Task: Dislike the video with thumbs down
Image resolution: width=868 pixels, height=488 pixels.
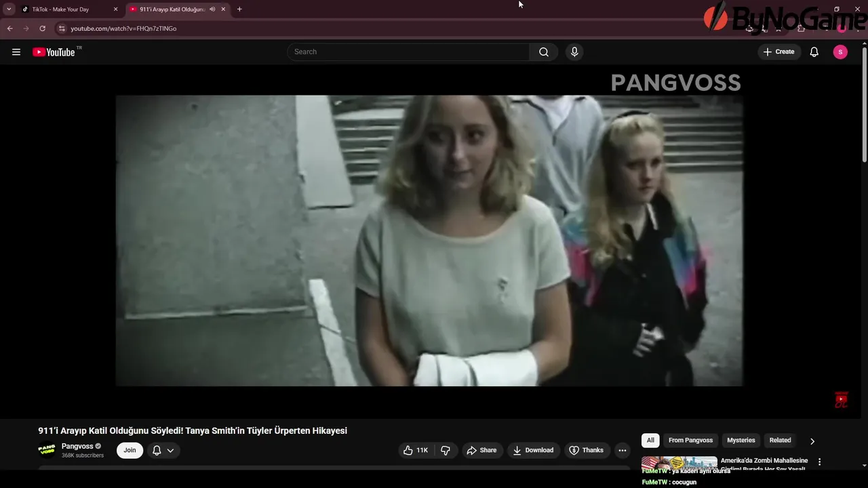Action: 446,450
